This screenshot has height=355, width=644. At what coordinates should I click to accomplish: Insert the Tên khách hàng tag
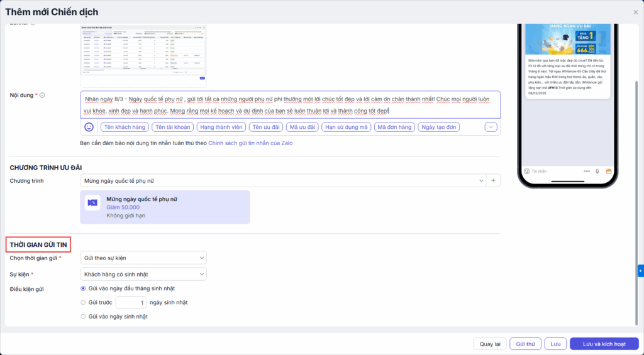pyautogui.click(x=125, y=127)
